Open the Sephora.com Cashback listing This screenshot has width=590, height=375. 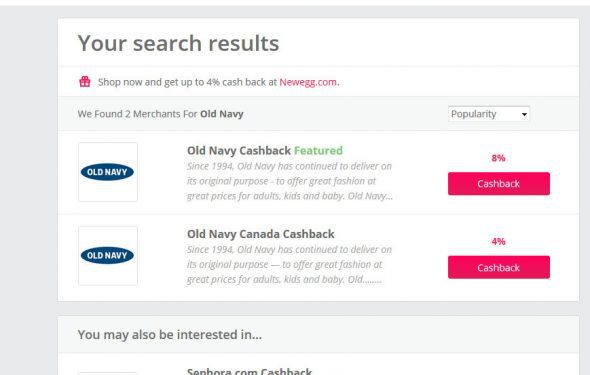coord(249,371)
